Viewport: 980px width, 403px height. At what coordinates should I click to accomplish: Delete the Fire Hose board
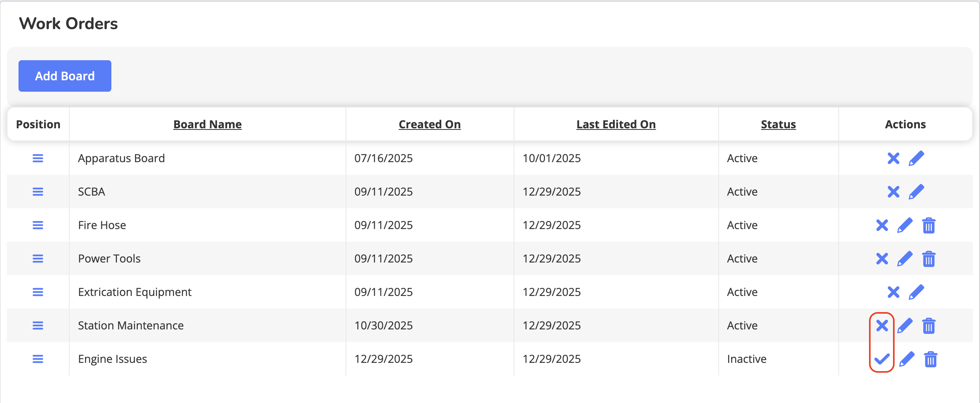click(928, 226)
